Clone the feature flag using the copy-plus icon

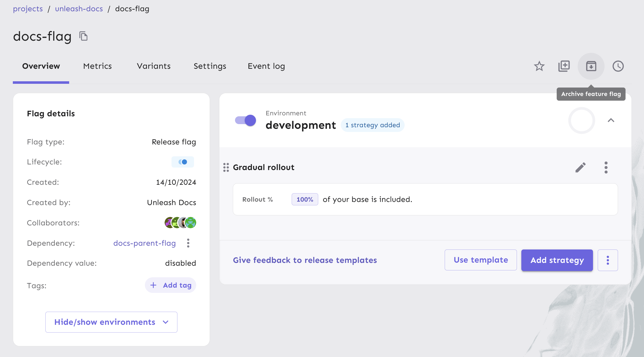tap(564, 66)
